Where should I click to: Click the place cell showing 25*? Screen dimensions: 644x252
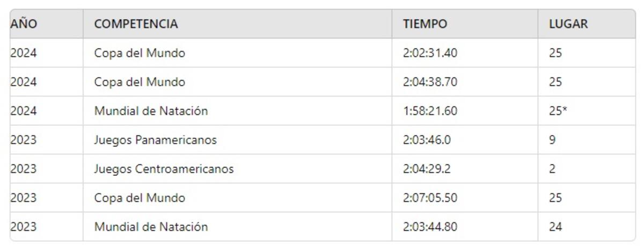tap(558, 111)
